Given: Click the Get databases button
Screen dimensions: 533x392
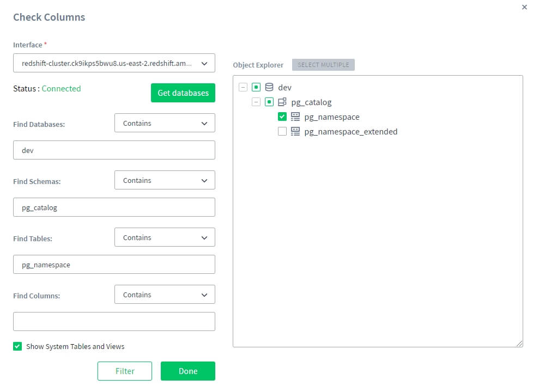Looking at the screenshot, I should pos(183,93).
